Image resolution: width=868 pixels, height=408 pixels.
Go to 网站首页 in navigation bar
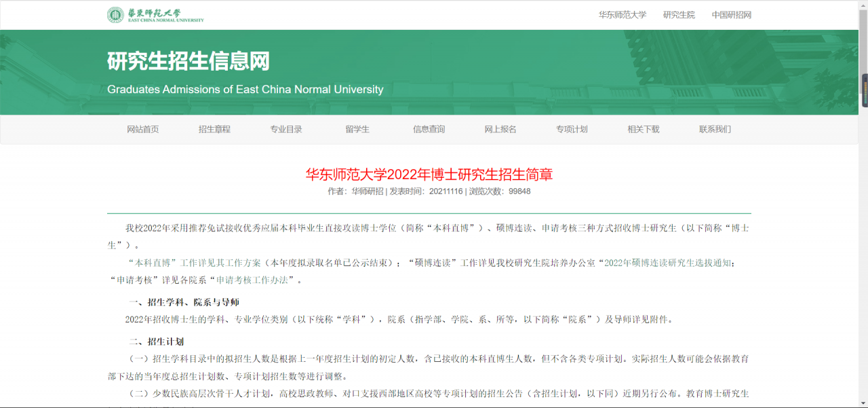pos(143,130)
